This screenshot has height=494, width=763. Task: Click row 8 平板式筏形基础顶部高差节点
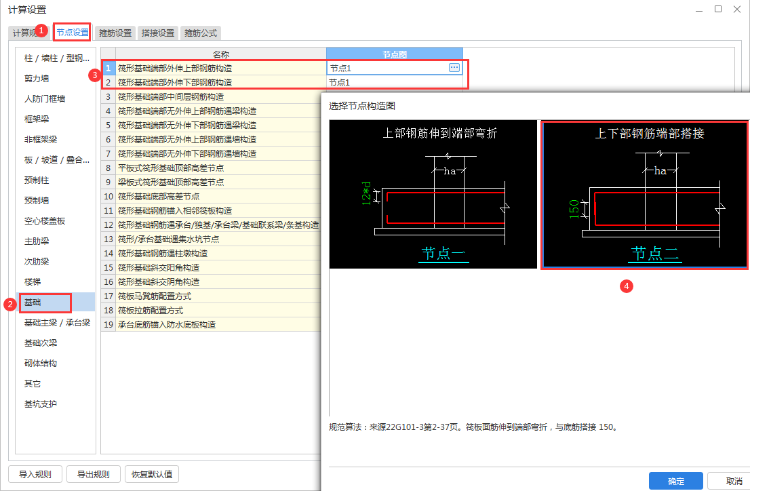[x=218, y=168]
